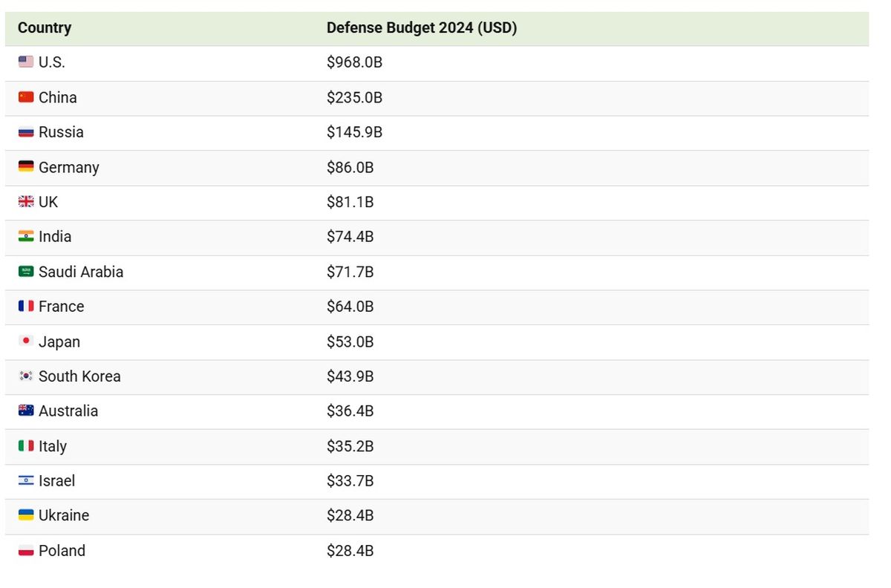Select the Australia row label

pos(68,411)
